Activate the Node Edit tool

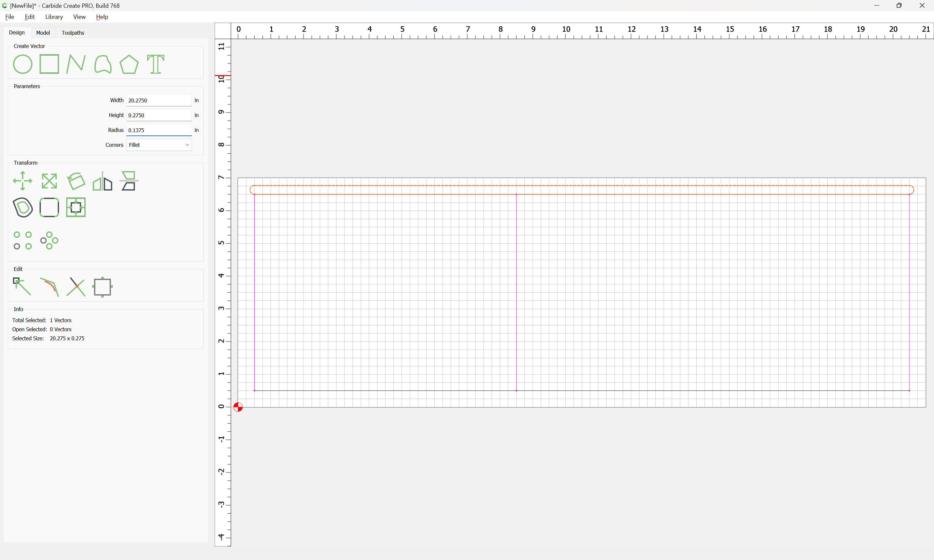pyautogui.click(x=22, y=287)
